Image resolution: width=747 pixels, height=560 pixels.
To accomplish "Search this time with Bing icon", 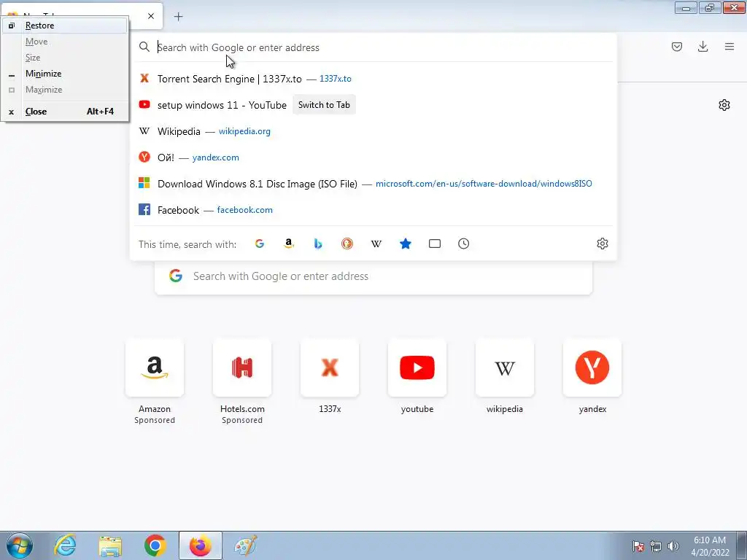I will 318,244.
